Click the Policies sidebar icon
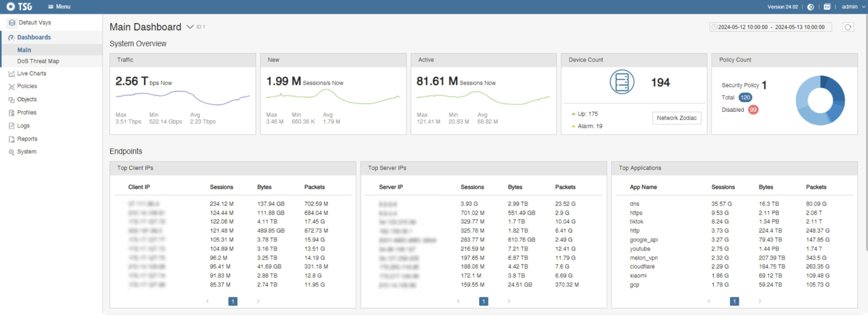The image size is (868, 318). click(x=11, y=86)
